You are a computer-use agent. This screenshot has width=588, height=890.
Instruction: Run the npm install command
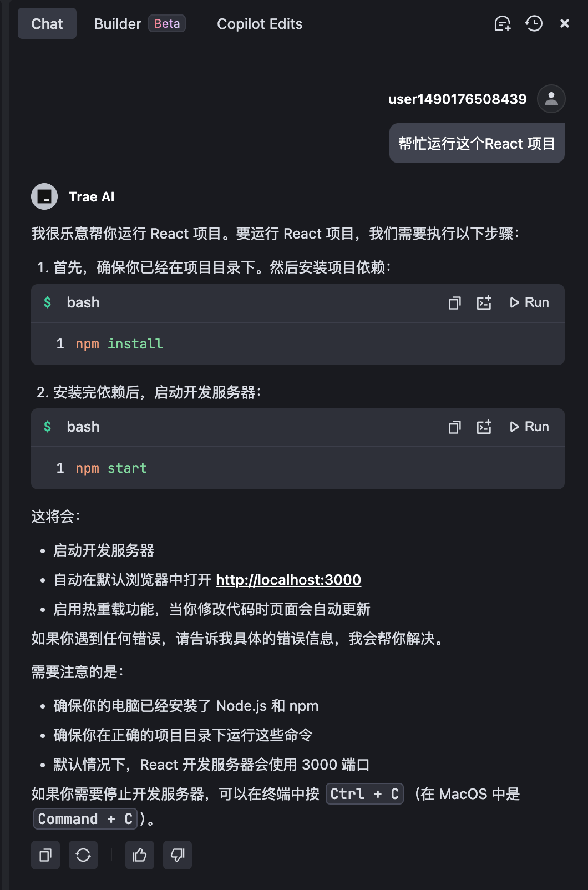529,302
